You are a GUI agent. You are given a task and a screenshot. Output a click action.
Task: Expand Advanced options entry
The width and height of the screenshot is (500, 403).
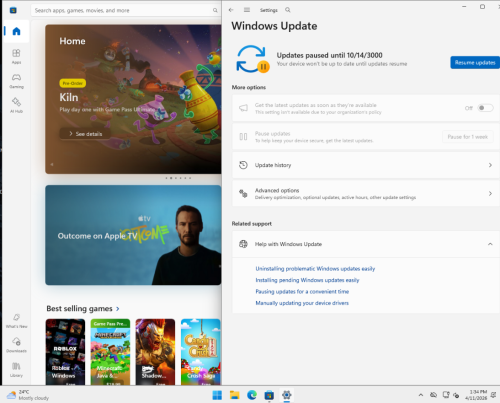pyautogui.click(x=366, y=193)
